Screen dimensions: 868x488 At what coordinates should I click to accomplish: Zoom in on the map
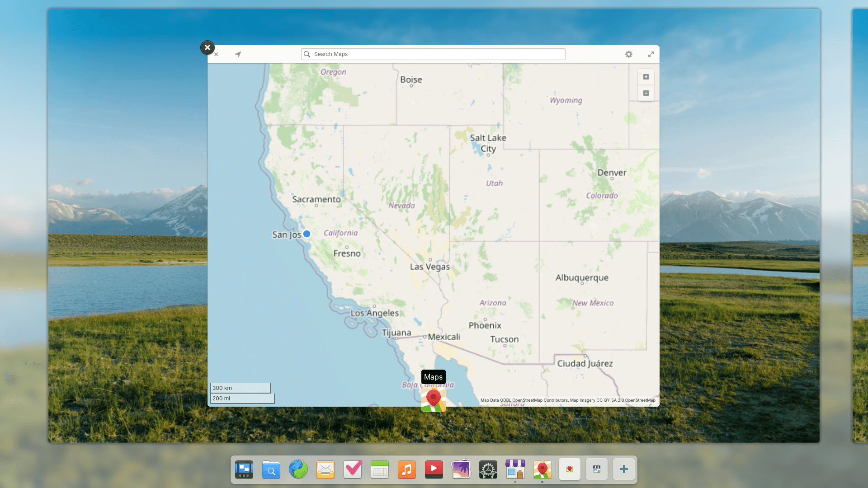pyautogui.click(x=646, y=77)
